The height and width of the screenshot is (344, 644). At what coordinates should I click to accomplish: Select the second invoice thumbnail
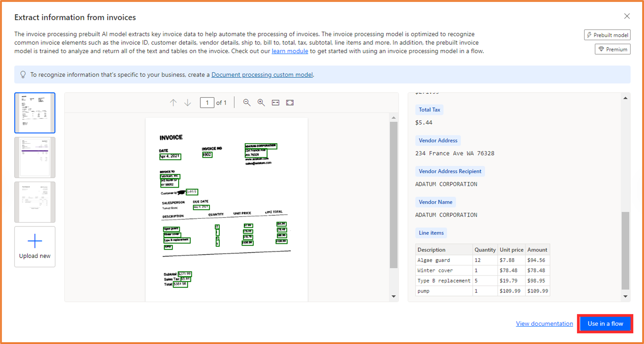pos(35,157)
